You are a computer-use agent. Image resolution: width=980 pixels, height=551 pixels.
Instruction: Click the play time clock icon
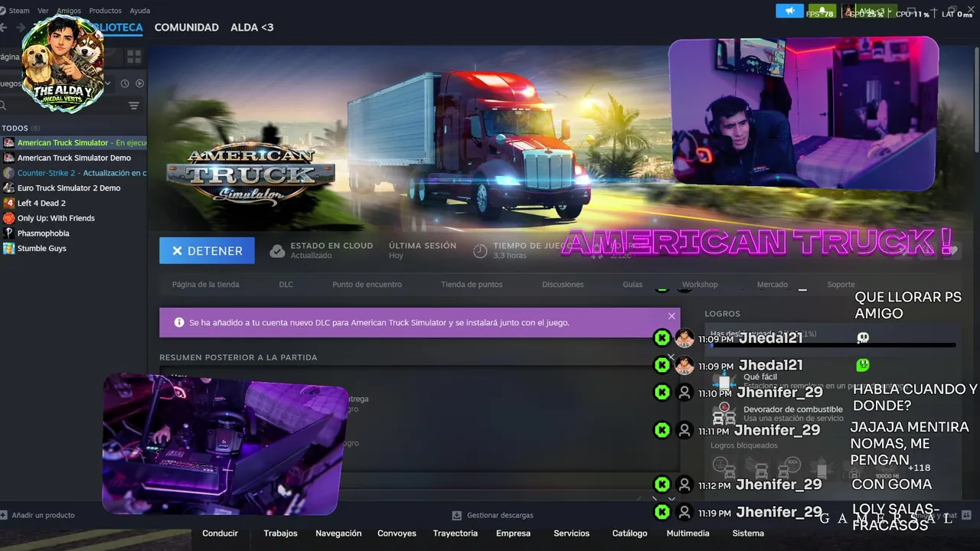[480, 250]
